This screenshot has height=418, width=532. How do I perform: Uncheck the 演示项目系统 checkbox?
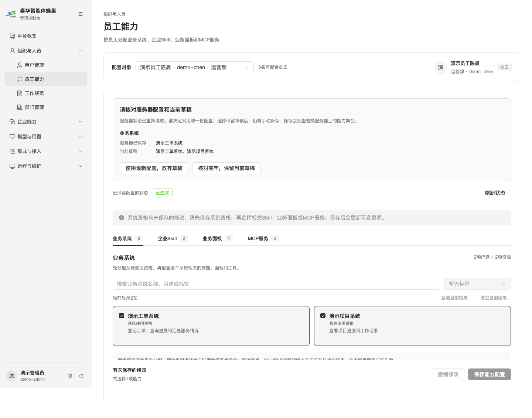(323, 316)
